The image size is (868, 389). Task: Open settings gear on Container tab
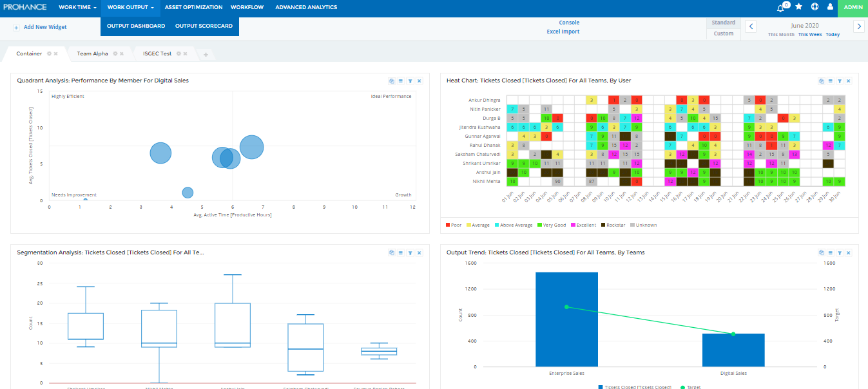[x=50, y=53]
